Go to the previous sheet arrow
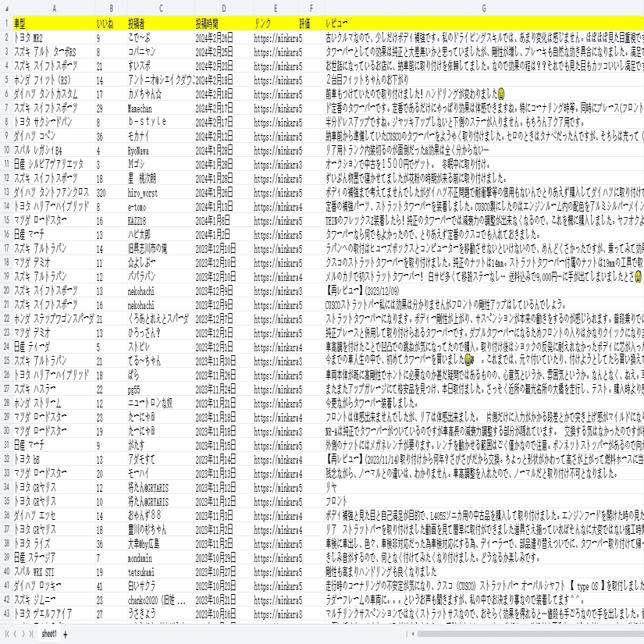 [x=15, y=634]
